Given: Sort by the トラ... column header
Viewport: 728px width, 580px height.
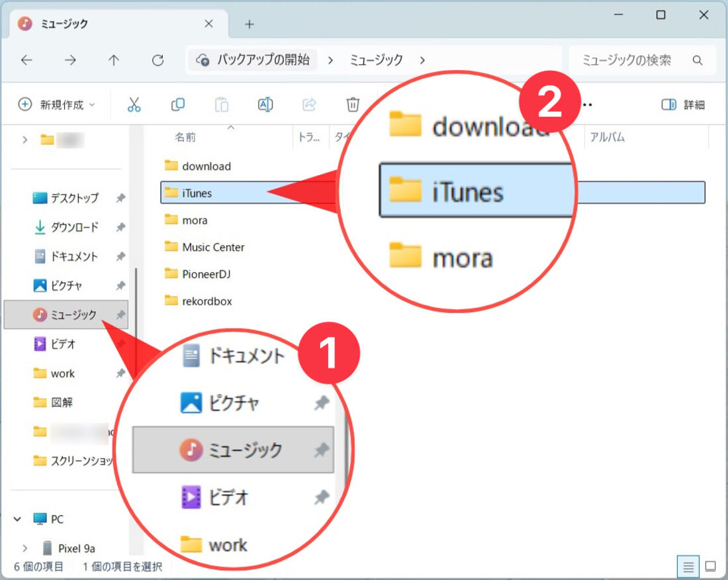Looking at the screenshot, I should (x=309, y=137).
